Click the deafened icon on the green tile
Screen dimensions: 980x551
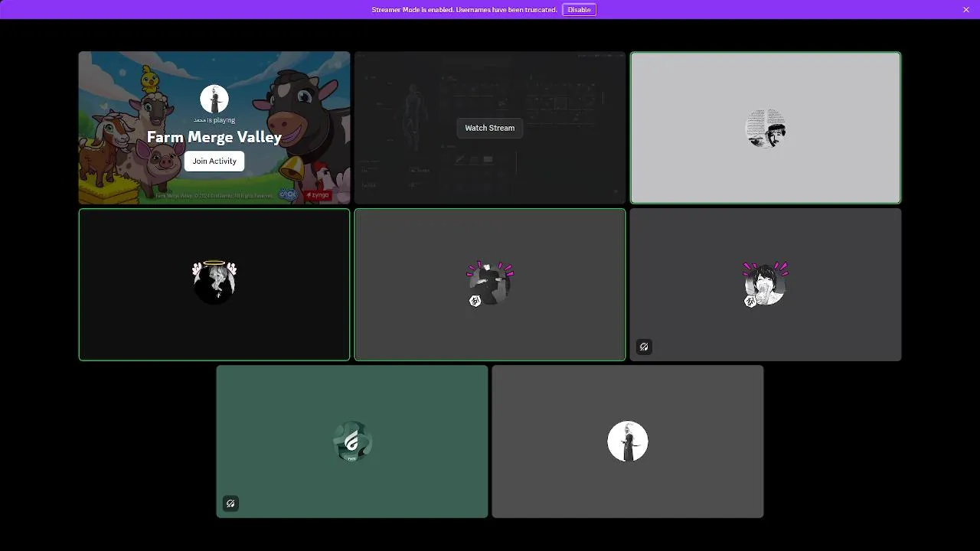pyautogui.click(x=230, y=504)
